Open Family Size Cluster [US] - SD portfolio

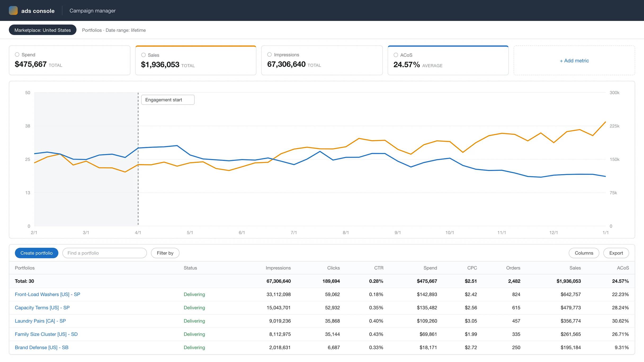pos(46,334)
